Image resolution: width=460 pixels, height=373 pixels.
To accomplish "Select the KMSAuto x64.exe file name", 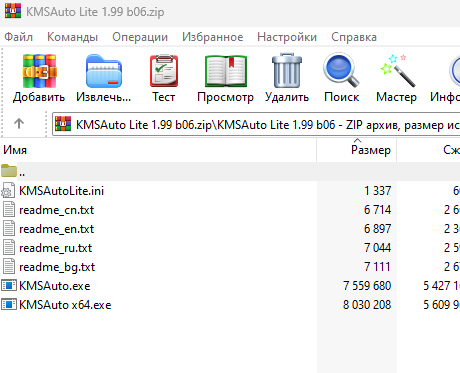I will [65, 305].
